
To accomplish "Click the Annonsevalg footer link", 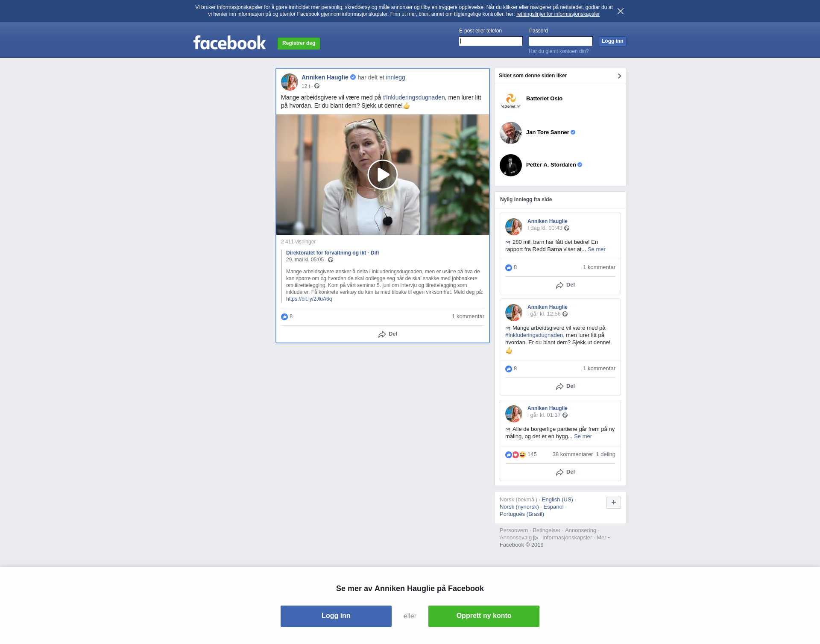I will 519,538.
